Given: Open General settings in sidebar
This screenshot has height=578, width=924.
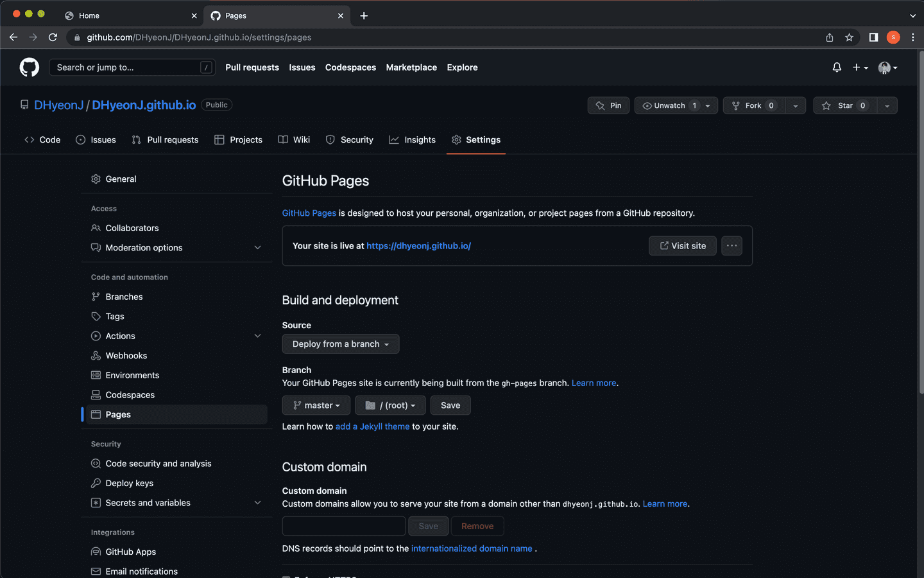Looking at the screenshot, I should coord(175,179).
